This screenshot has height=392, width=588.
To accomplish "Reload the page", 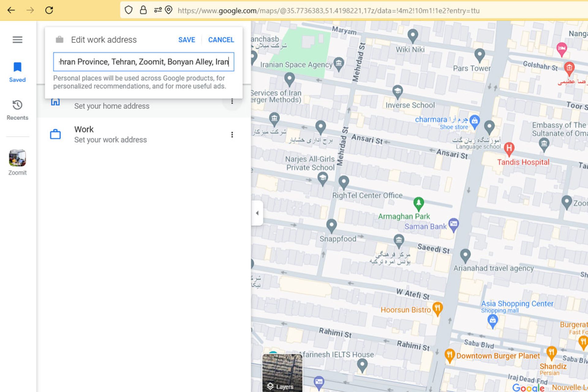I will pos(49,10).
